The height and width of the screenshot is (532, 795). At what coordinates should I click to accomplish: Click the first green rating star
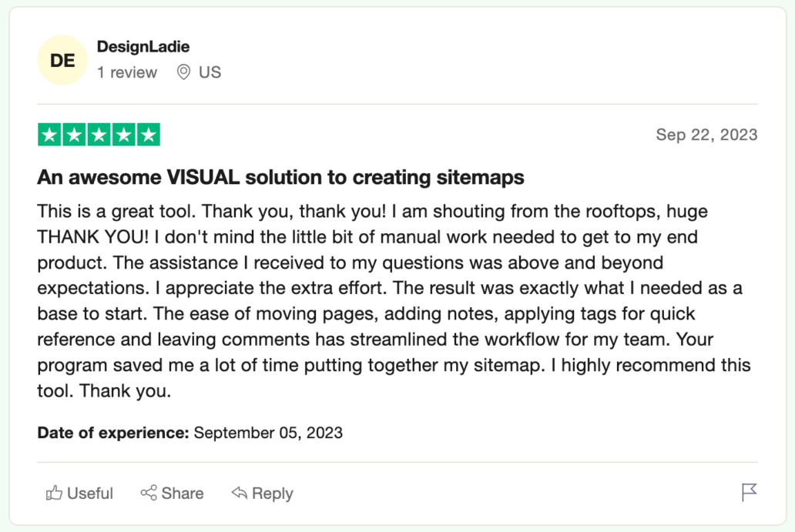pyautogui.click(x=50, y=136)
